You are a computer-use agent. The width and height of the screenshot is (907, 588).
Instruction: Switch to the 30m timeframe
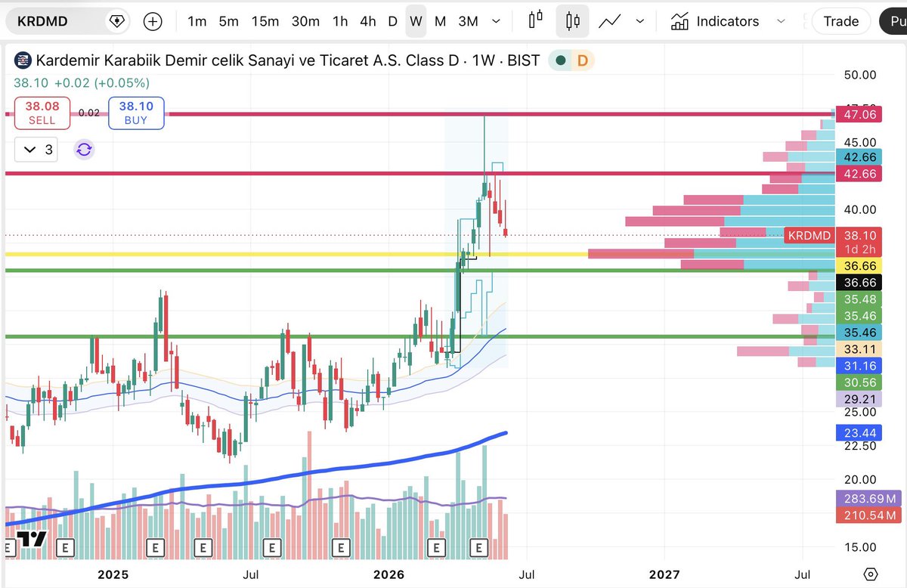coord(305,21)
